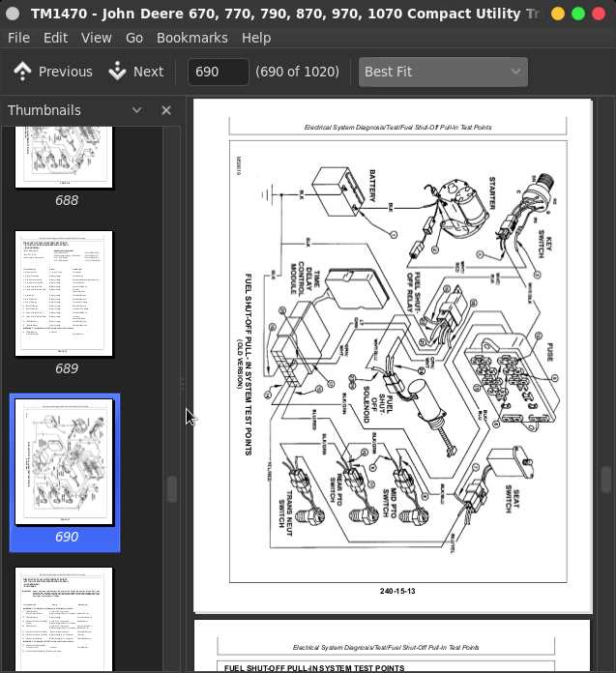Open the Help menu
The height and width of the screenshot is (673, 616).
coord(256,38)
